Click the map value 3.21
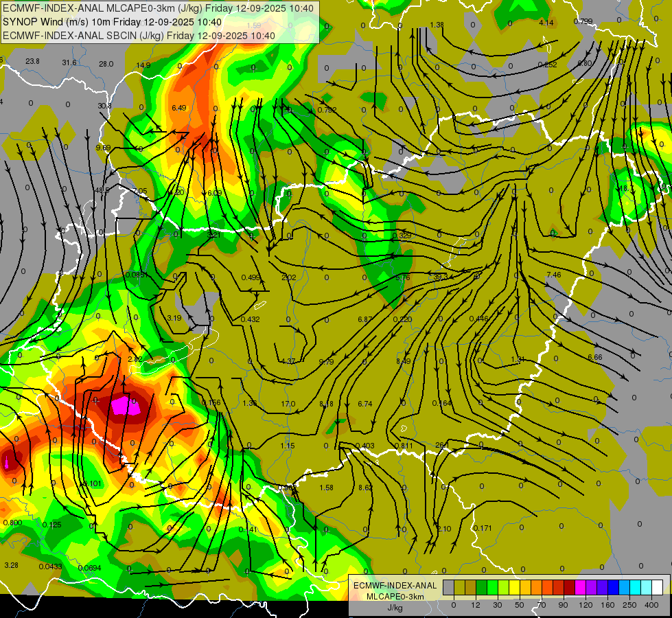 [x=213, y=235]
